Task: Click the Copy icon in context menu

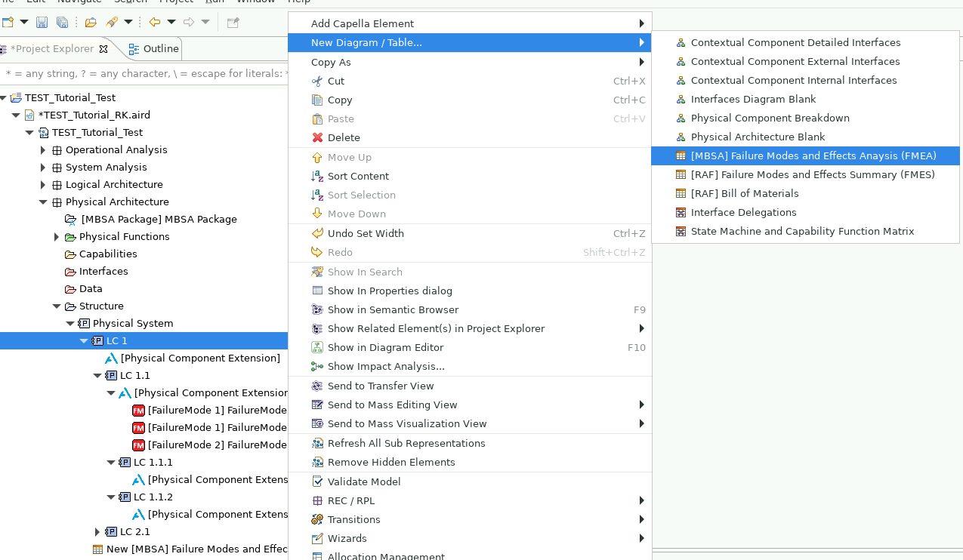Action: point(317,100)
